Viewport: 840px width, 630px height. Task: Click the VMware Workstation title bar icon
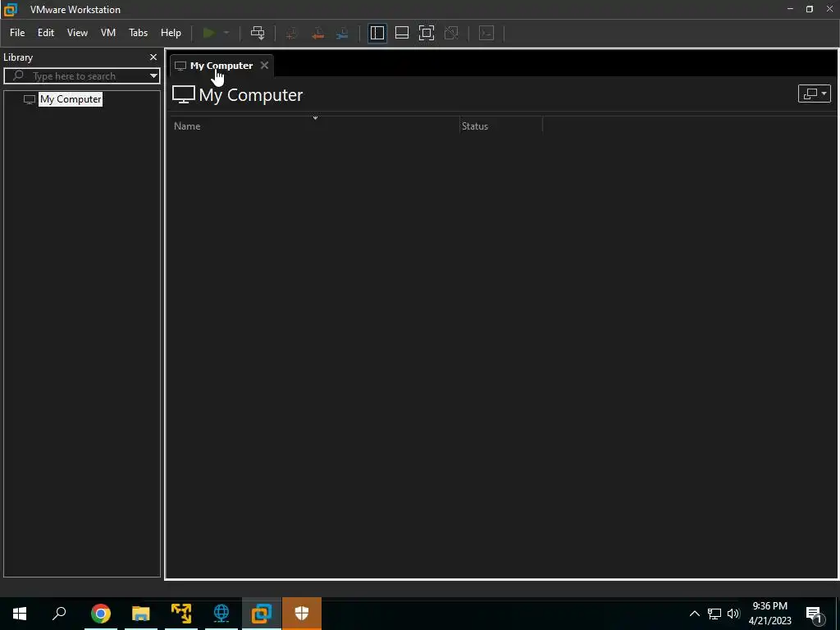11,10
